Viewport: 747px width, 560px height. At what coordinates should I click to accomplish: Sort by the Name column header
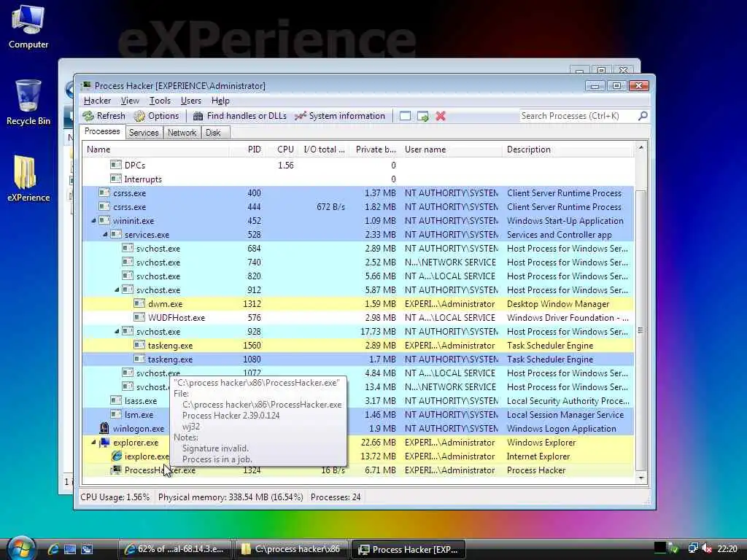[x=156, y=149]
